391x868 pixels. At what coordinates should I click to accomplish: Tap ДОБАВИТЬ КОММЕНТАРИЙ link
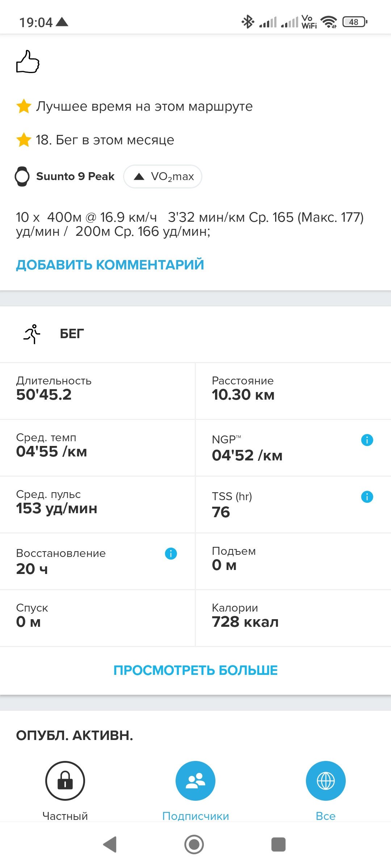110,265
